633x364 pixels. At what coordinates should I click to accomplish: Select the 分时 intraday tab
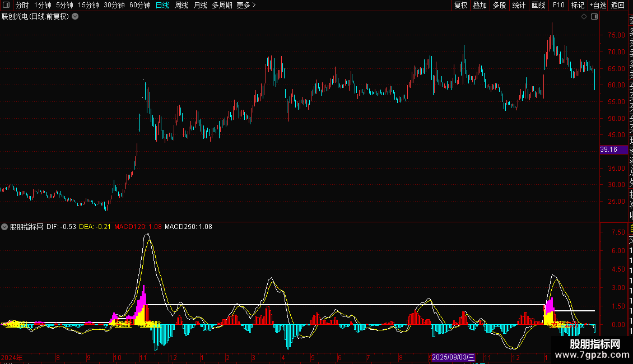tap(22, 5)
